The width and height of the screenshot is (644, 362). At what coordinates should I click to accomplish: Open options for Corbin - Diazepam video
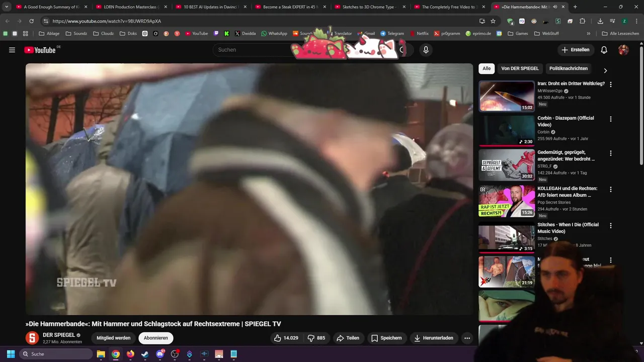click(x=611, y=119)
